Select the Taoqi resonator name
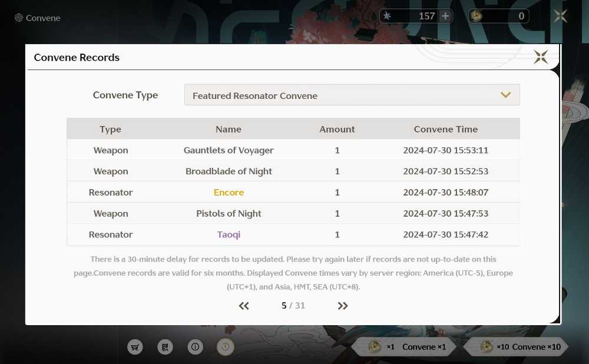 coord(229,234)
